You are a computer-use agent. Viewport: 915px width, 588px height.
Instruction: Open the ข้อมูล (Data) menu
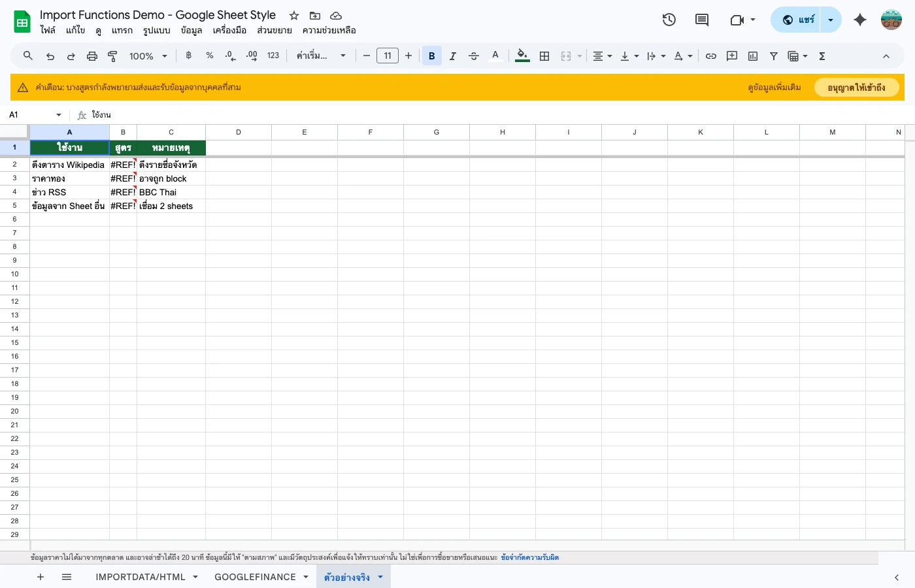191,30
